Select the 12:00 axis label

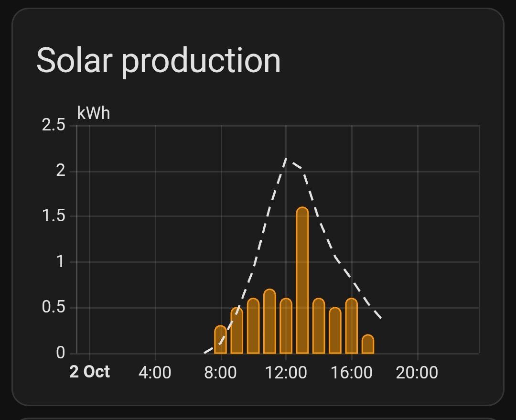tap(287, 371)
